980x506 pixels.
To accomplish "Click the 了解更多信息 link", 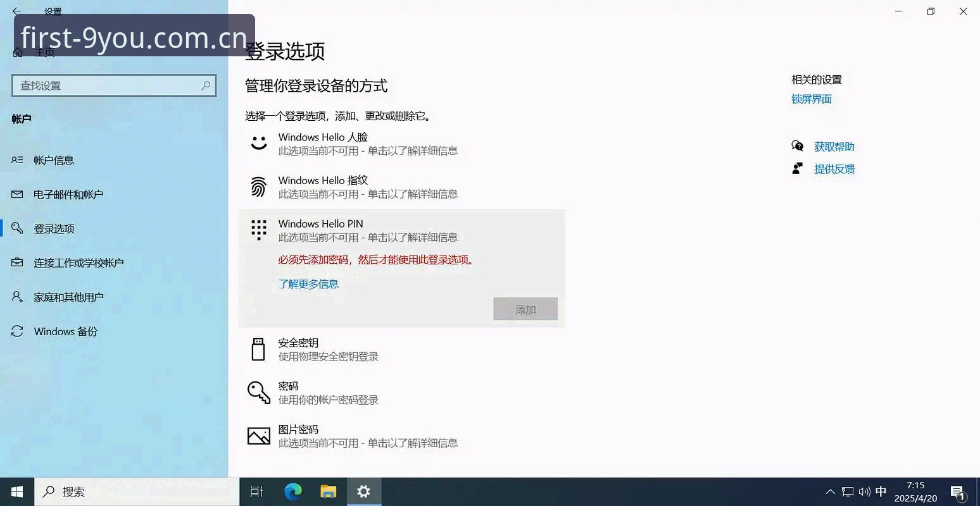I will 308,284.
